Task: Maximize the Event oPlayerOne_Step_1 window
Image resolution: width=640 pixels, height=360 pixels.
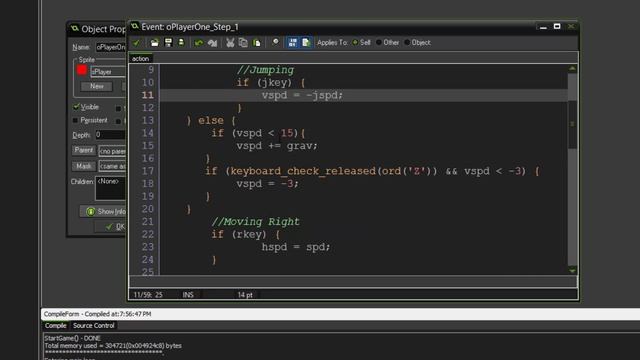Action: click(557, 27)
